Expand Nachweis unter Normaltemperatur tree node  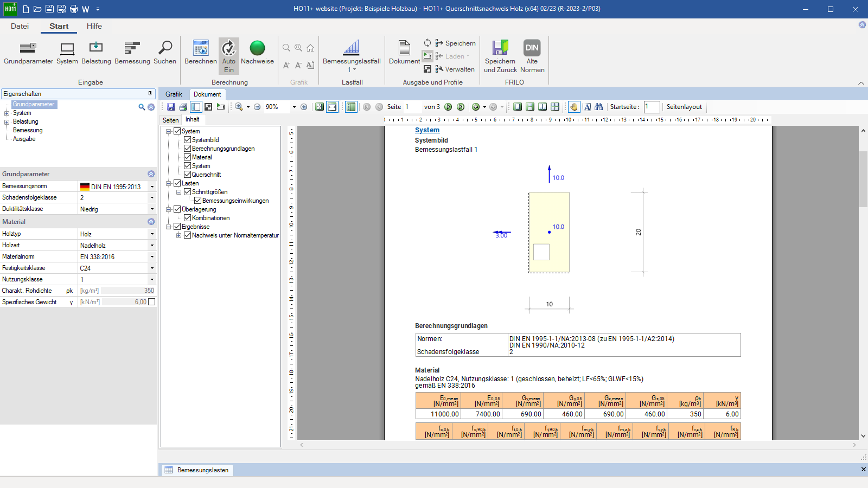click(178, 235)
